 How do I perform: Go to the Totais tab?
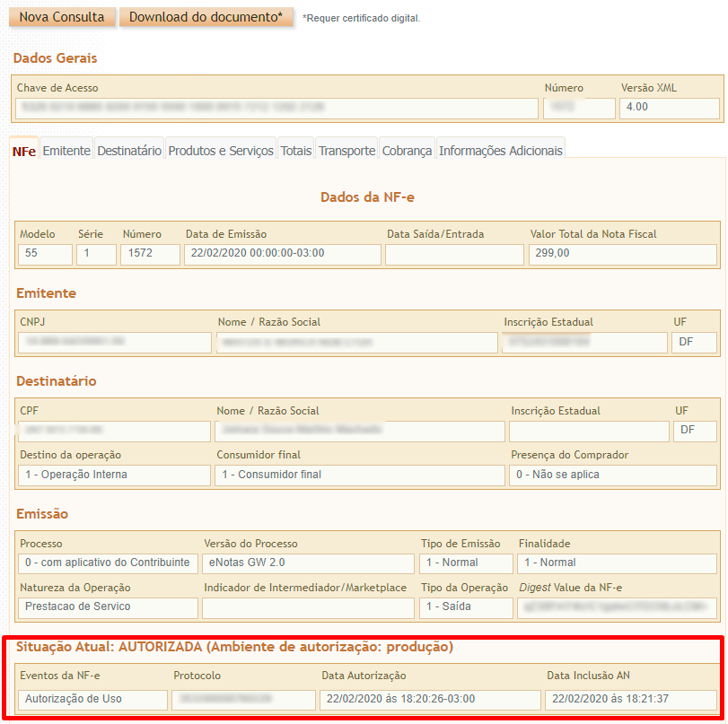pos(295,151)
